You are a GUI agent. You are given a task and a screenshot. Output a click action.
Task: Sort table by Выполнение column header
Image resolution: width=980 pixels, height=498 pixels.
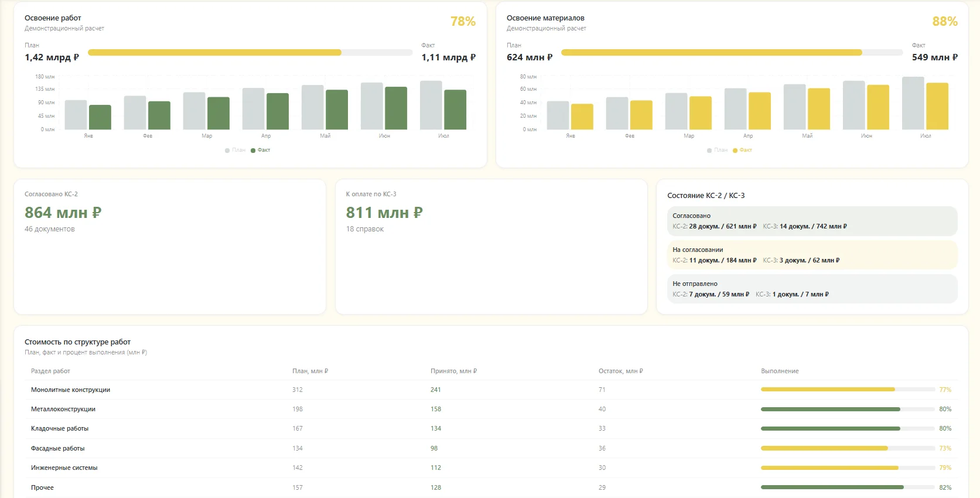coord(780,371)
